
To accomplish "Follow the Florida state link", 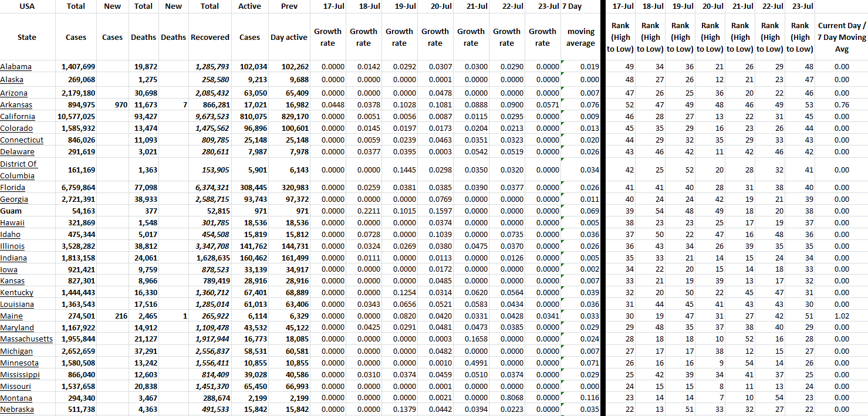I will tap(13, 188).
